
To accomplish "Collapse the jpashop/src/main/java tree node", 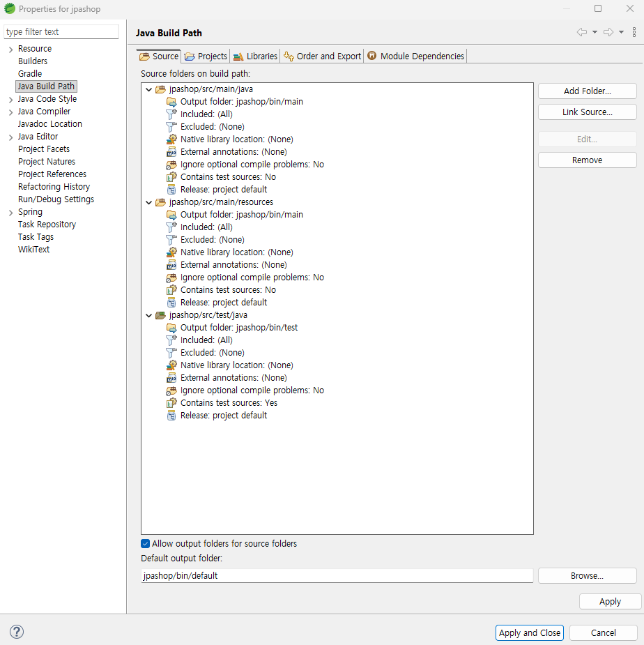I will (x=149, y=89).
